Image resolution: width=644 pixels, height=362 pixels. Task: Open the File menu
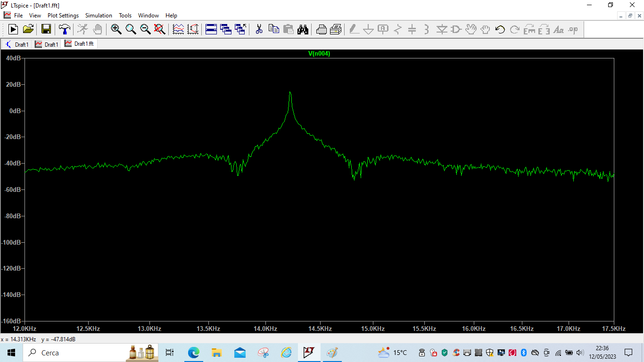coord(18,16)
